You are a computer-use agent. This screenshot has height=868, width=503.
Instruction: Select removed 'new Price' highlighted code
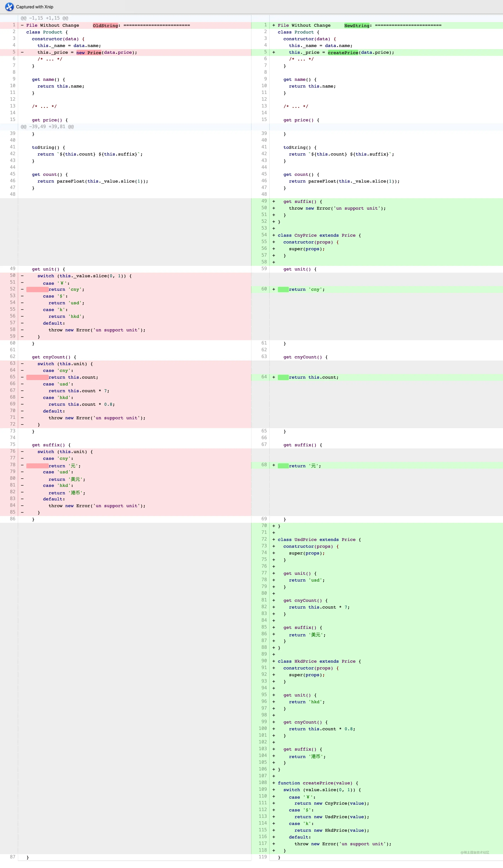click(89, 52)
